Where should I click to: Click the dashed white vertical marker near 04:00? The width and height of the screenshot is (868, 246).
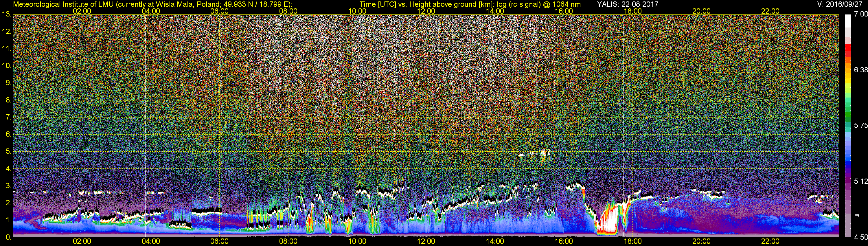(145, 126)
